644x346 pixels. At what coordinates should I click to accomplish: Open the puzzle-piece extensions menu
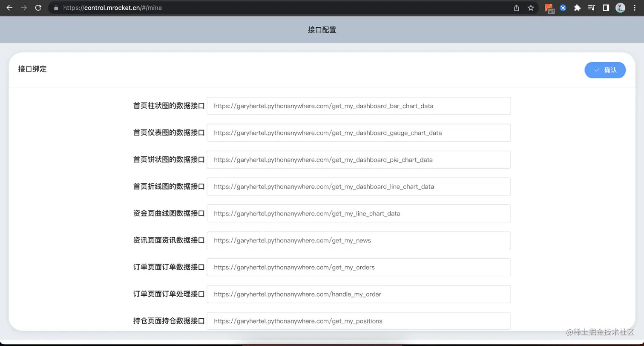[577, 8]
